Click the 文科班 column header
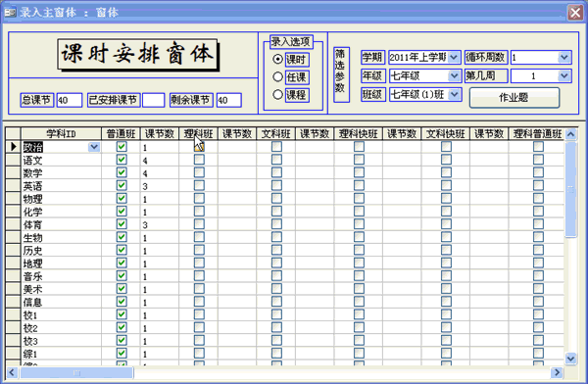 [x=276, y=134]
